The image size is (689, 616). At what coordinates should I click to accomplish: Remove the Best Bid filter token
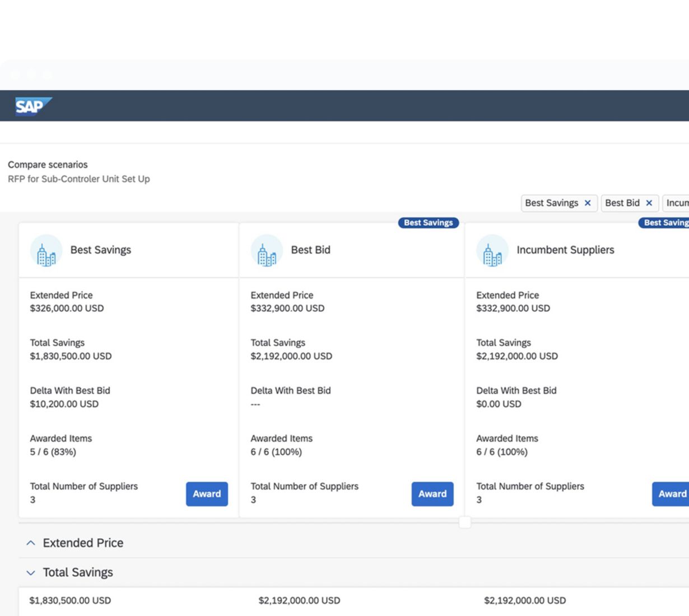click(x=649, y=203)
